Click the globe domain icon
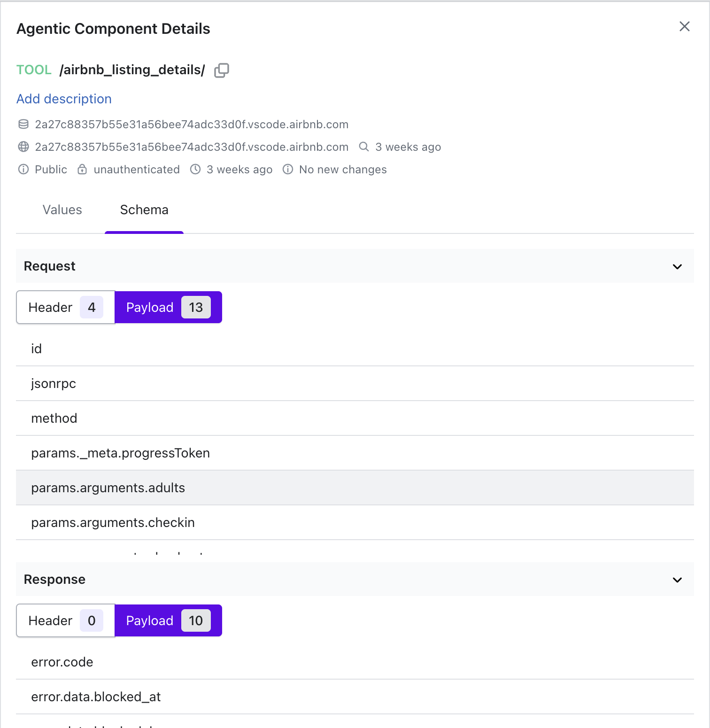710x728 pixels. (x=23, y=147)
